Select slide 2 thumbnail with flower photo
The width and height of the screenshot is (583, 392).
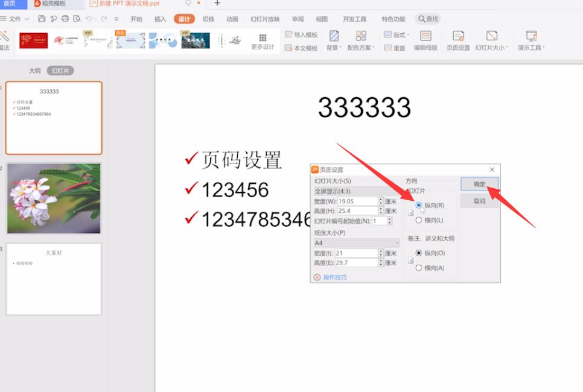point(54,198)
